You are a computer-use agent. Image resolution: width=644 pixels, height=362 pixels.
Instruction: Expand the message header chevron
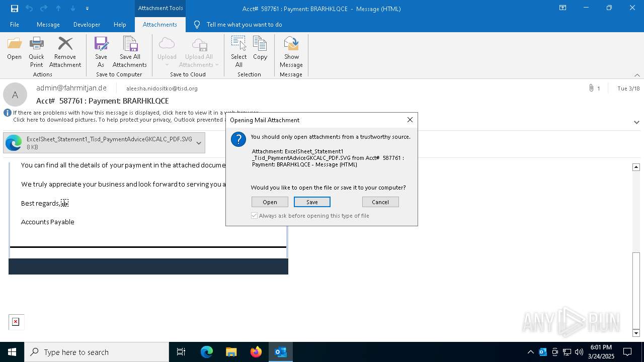click(x=636, y=122)
